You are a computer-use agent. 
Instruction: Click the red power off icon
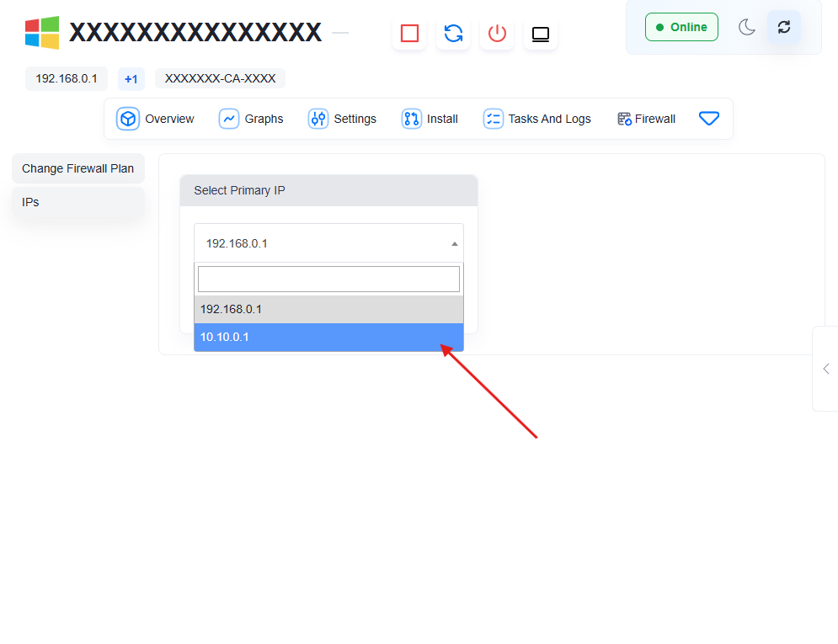tap(497, 34)
